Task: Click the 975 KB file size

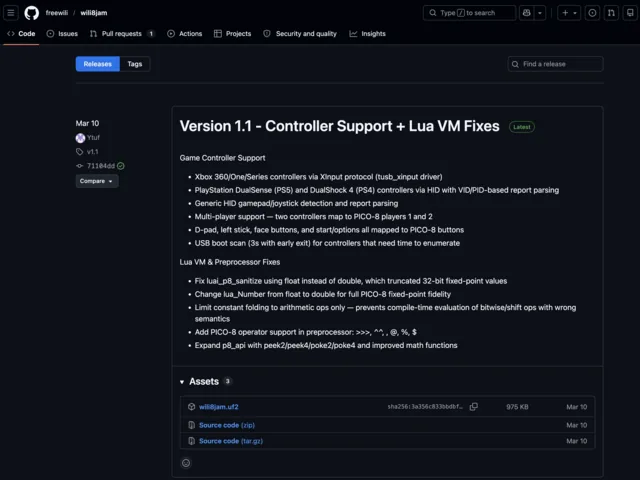Action: [517, 407]
